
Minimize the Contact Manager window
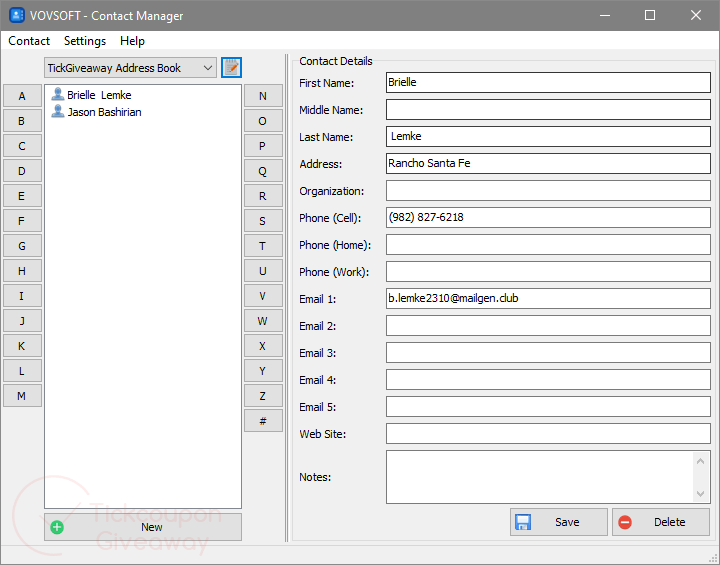pyautogui.click(x=605, y=15)
